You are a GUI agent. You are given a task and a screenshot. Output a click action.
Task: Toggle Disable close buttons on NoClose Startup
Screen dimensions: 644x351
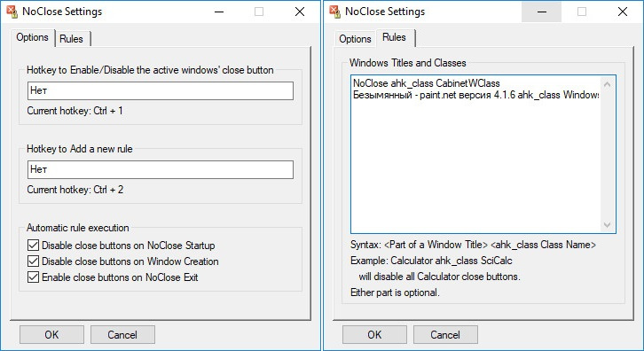pos(33,246)
